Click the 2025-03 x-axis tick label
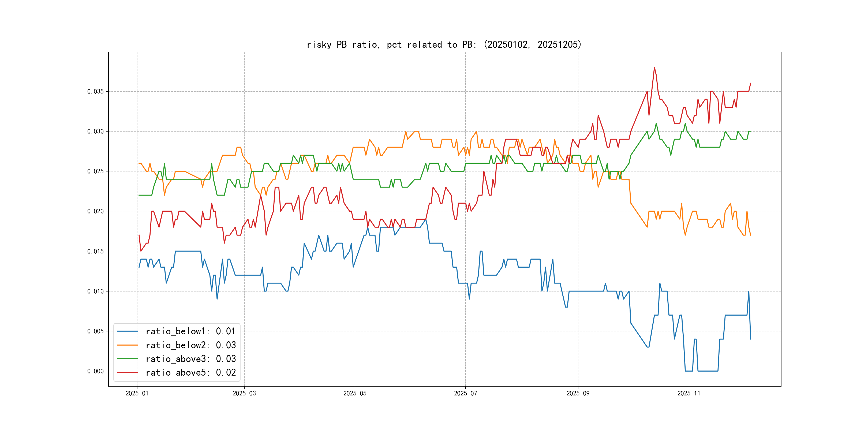 (x=244, y=393)
